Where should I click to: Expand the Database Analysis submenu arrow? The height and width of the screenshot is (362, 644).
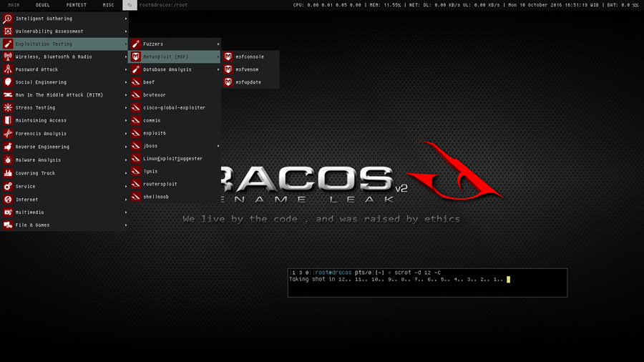click(218, 69)
